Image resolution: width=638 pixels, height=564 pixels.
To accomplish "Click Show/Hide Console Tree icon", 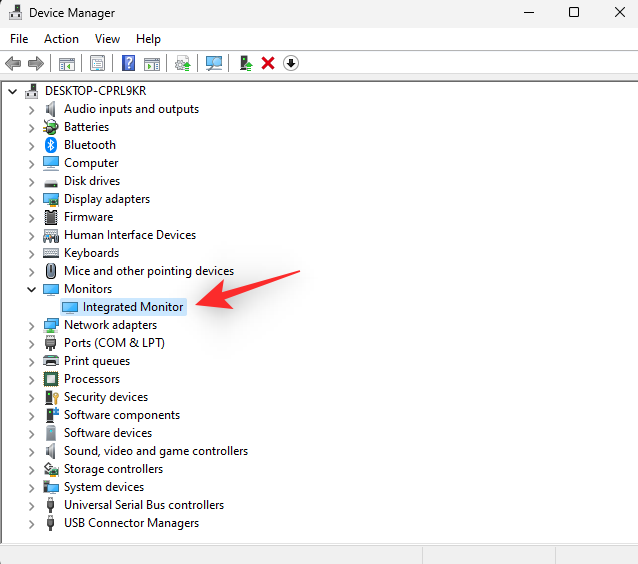I will point(66,63).
